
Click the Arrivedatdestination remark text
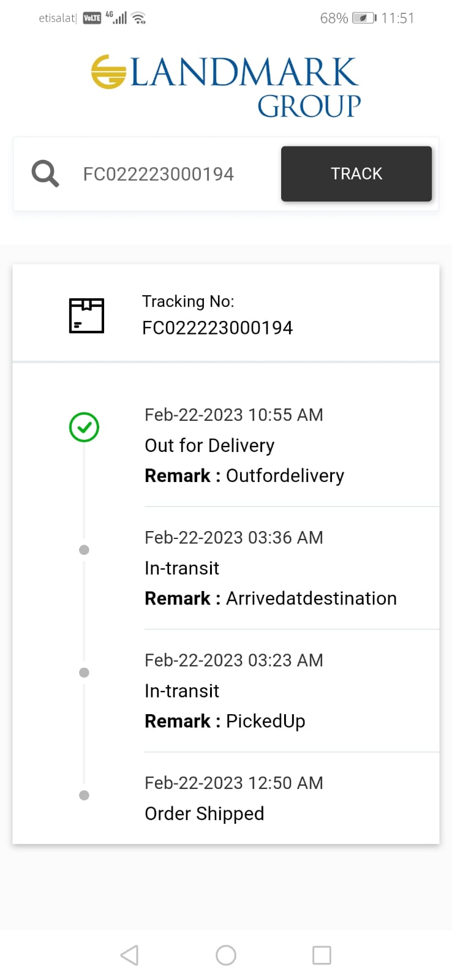pyautogui.click(x=311, y=598)
